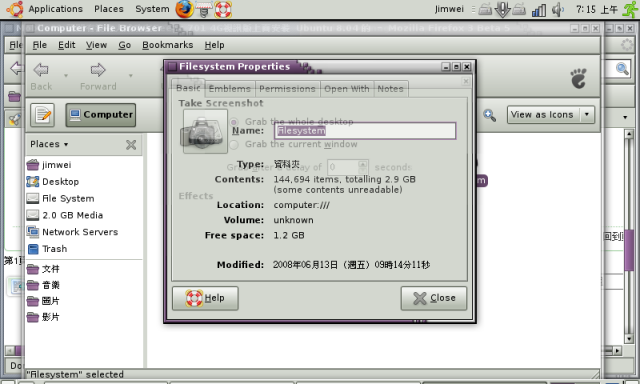Select Grab the current window radio
Screen dimensions: 640x384
point(234,144)
